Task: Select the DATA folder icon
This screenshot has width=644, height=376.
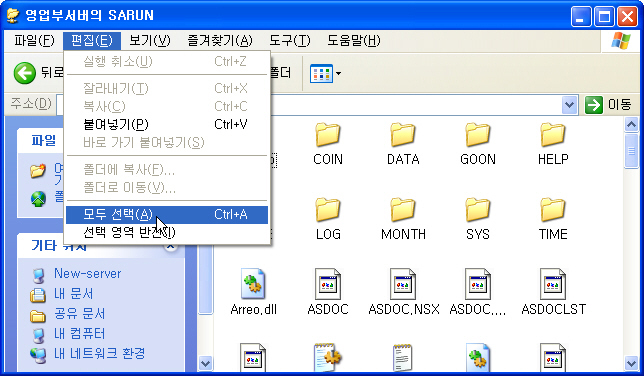Action: click(402, 135)
